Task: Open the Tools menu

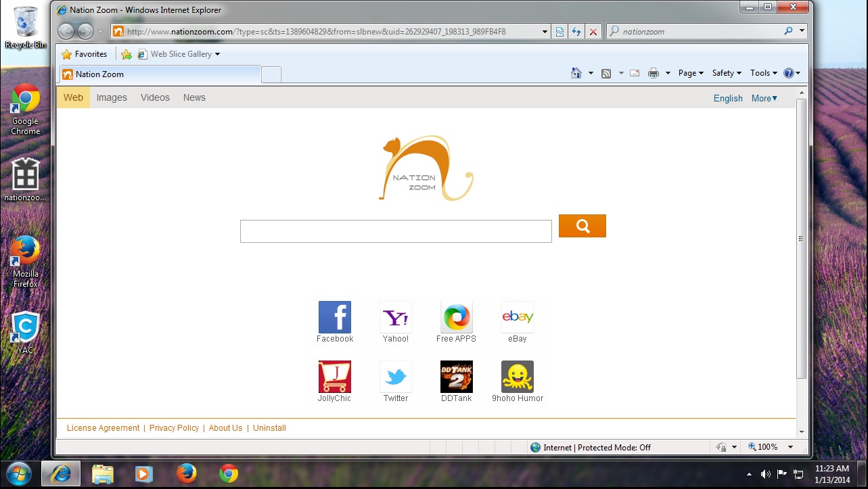Action: pyautogui.click(x=764, y=73)
